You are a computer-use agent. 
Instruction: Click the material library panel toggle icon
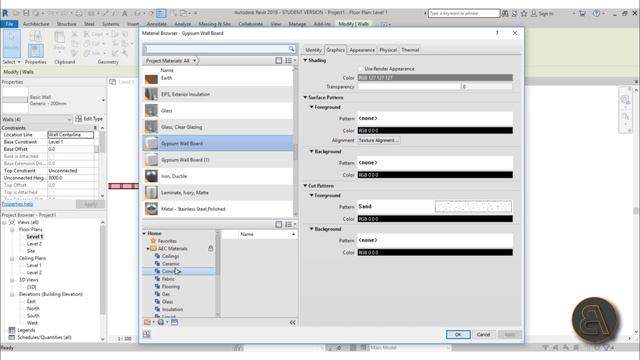(x=147, y=334)
